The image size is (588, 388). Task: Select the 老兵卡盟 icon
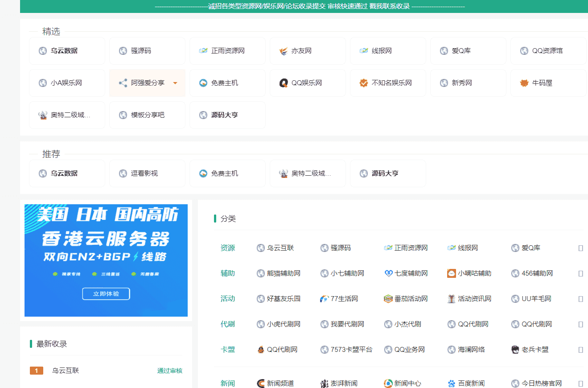515,350
